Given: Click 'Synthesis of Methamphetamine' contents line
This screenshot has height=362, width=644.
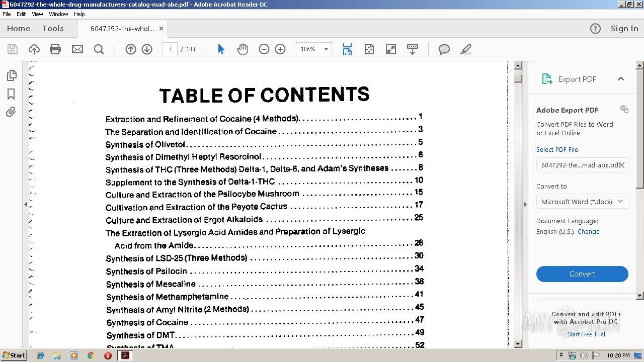Looking at the screenshot, I should point(265,296).
